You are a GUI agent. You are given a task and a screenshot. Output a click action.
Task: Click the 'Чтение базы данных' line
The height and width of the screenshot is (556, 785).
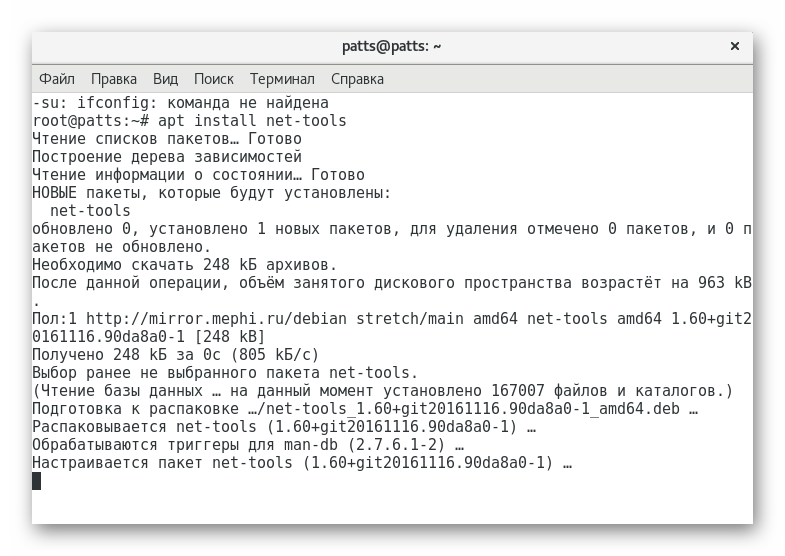(383, 391)
